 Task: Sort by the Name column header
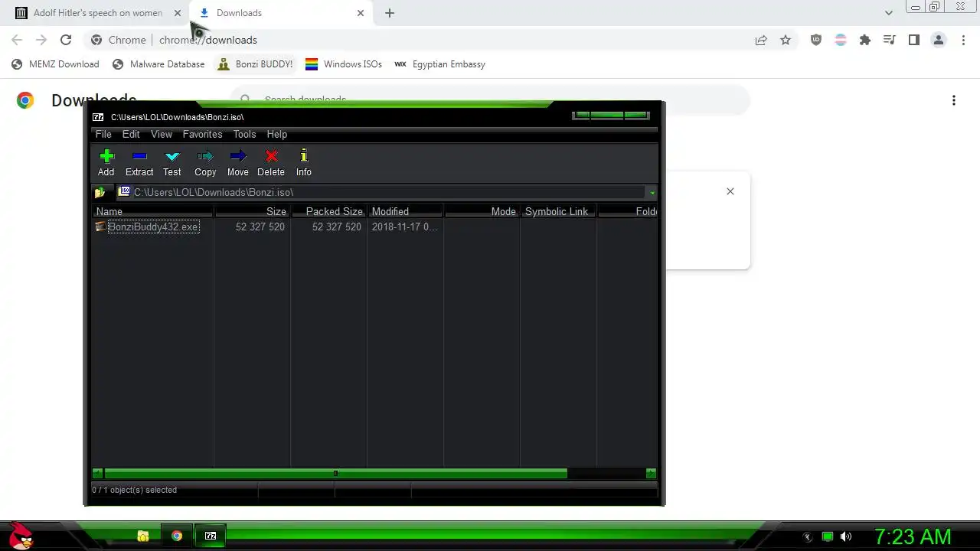click(152, 211)
